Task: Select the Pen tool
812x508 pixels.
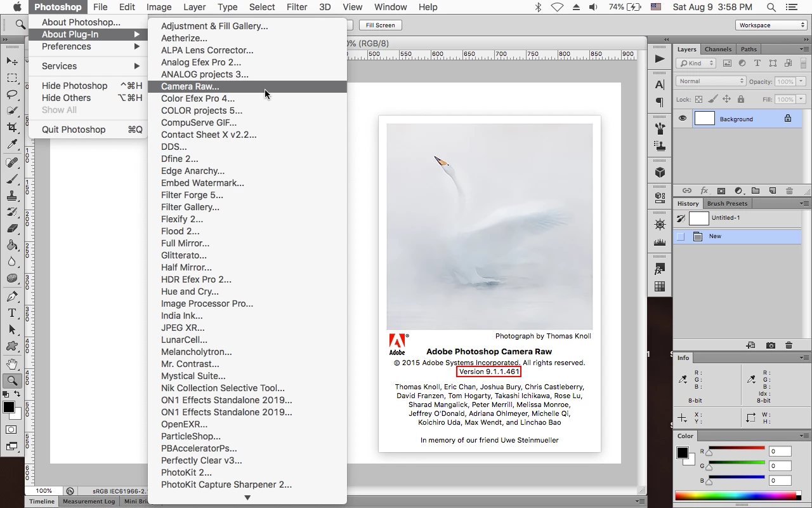Action: point(12,297)
